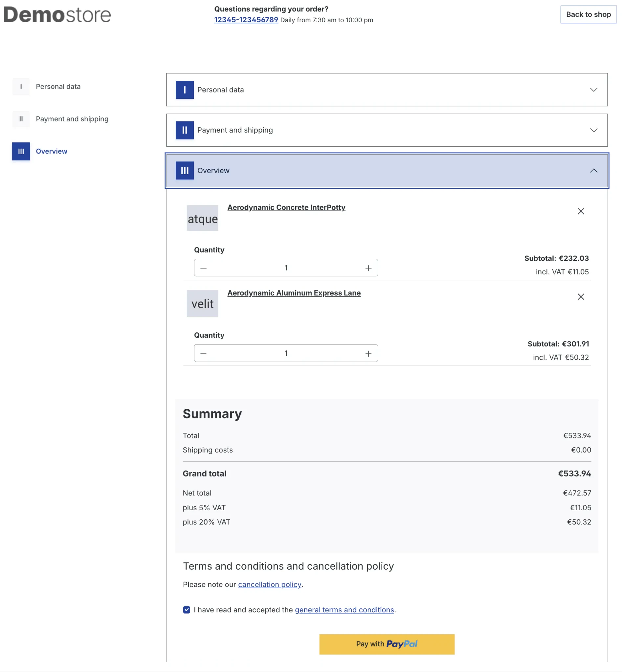Select Payment and shipping sidebar step
This screenshot has height=672, width=622.
tap(72, 119)
